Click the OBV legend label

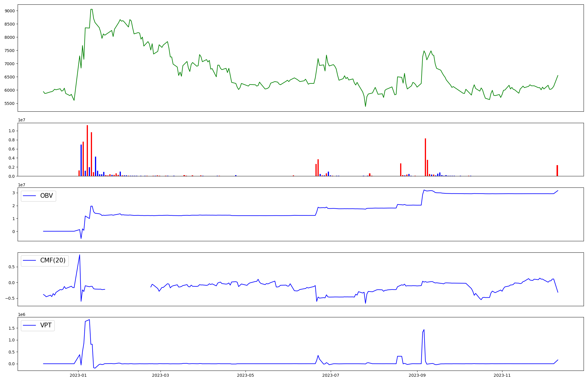[46, 196]
